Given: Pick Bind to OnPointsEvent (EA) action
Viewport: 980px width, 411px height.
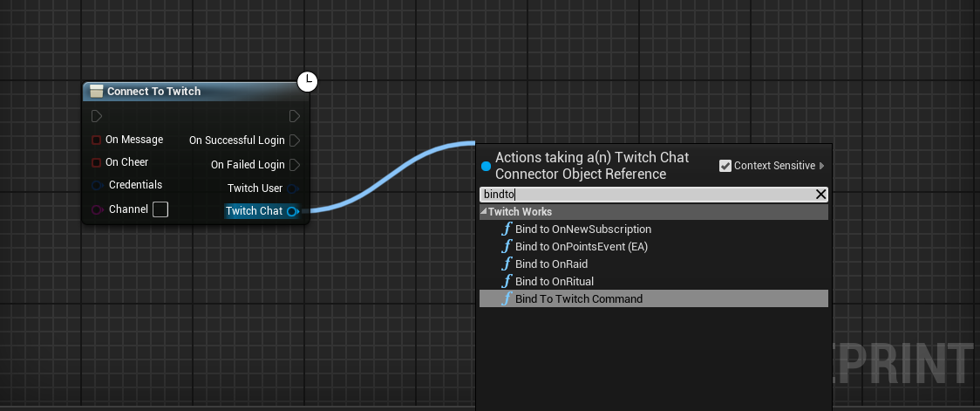Looking at the screenshot, I should [x=581, y=246].
